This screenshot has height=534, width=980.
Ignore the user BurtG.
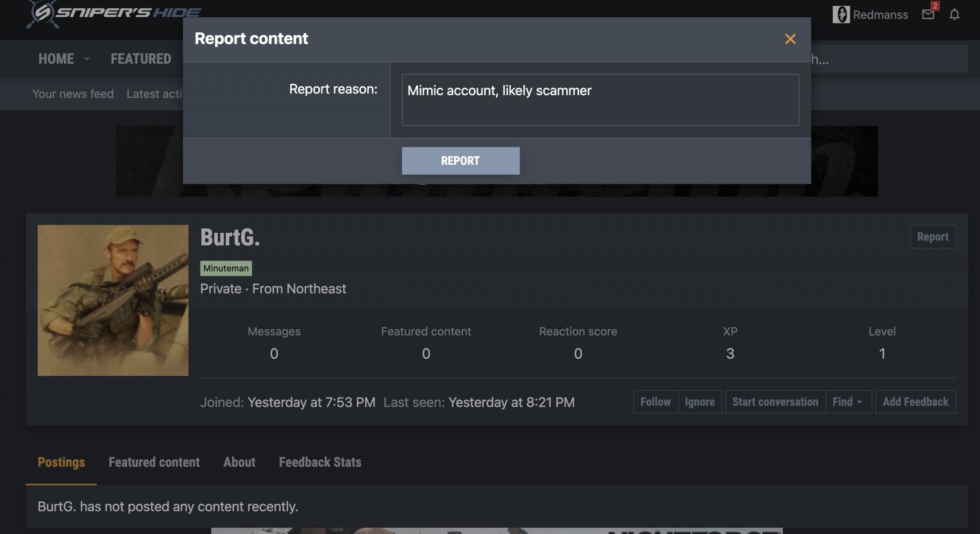[x=699, y=402]
